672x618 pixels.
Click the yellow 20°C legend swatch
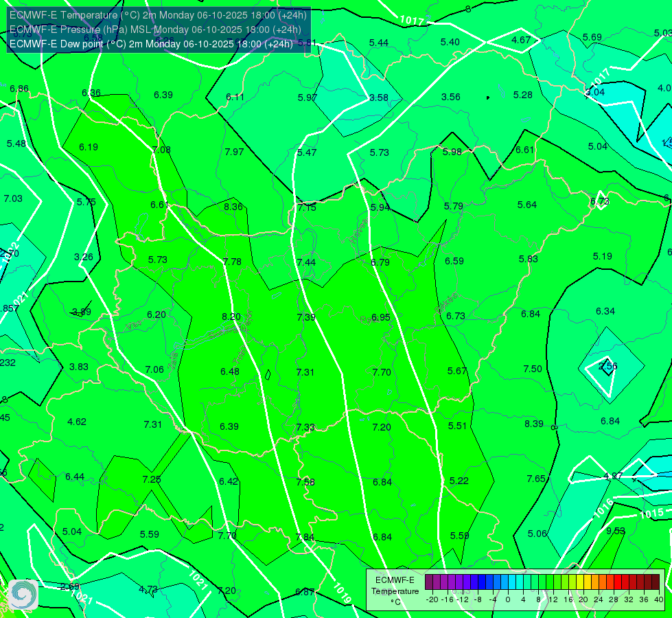pos(580,582)
